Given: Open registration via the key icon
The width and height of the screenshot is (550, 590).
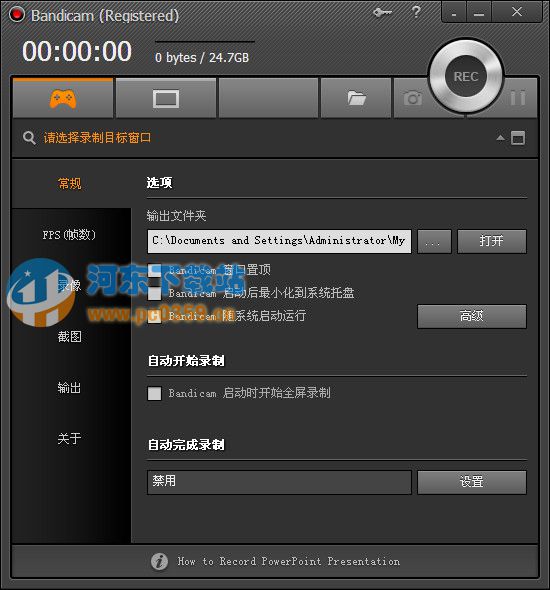Looking at the screenshot, I should 383,13.
